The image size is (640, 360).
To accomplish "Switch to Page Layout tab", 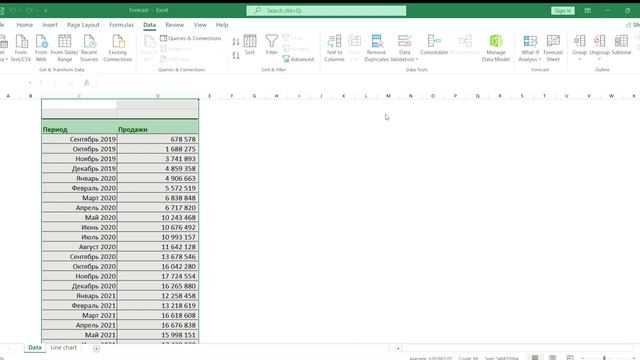I will click(x=83, y=25).
